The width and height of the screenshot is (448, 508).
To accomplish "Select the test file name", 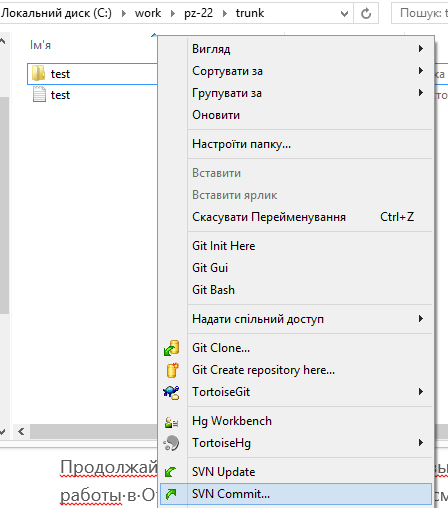I will point(60,95).
